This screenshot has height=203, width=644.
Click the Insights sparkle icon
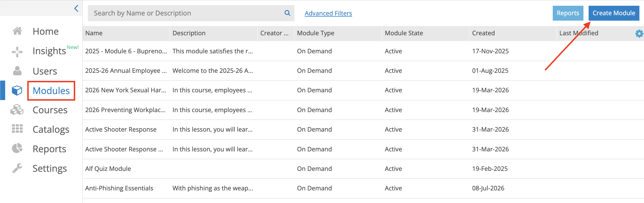pos(17,52)
